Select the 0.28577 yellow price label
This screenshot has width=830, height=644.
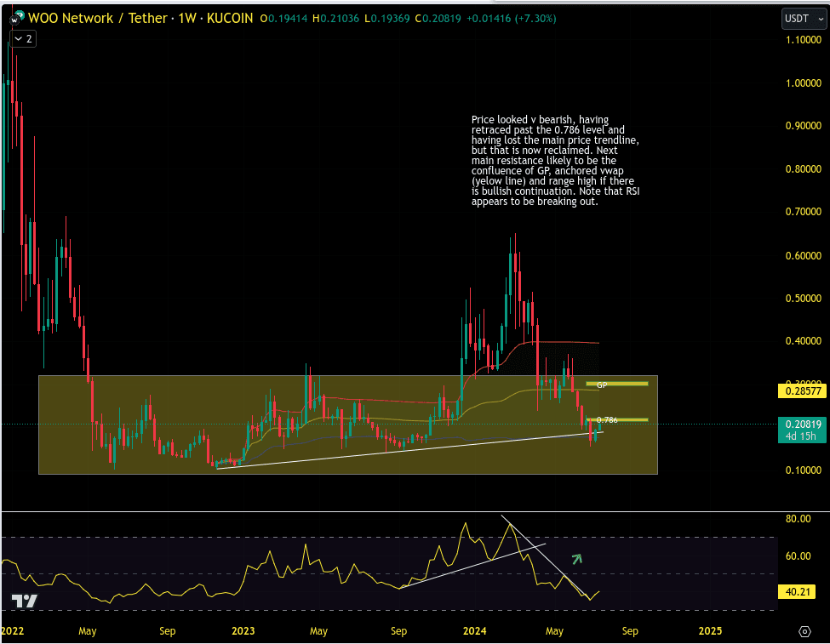coord(803,391)
